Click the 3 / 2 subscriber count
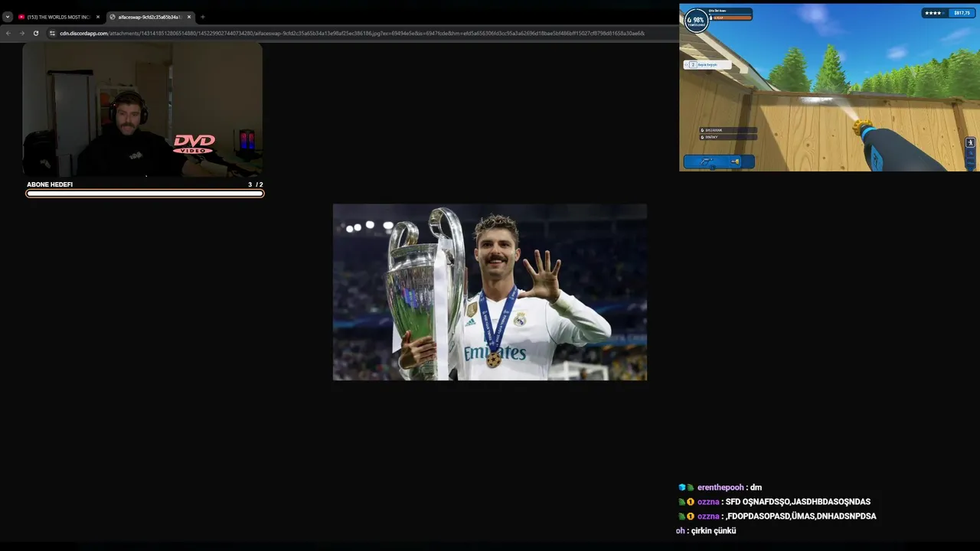The width and height of the screenshot is (980, 551). [256, 184]
